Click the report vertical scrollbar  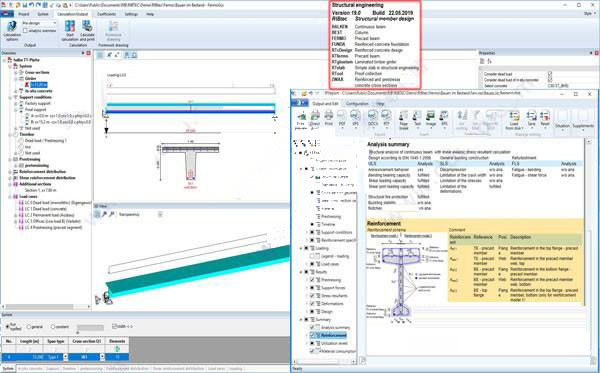tap(588, 249)
